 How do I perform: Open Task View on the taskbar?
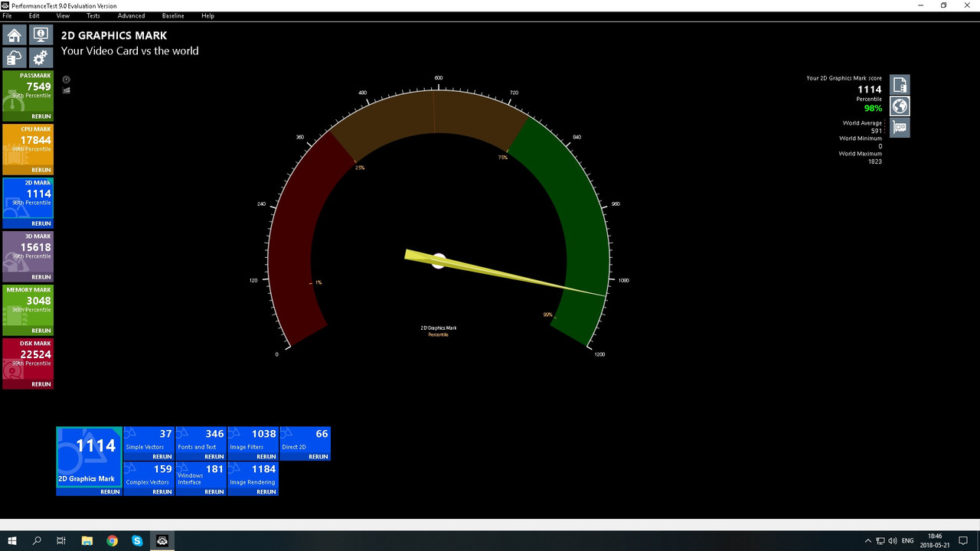pyautogui.click(x=61, y=541)
